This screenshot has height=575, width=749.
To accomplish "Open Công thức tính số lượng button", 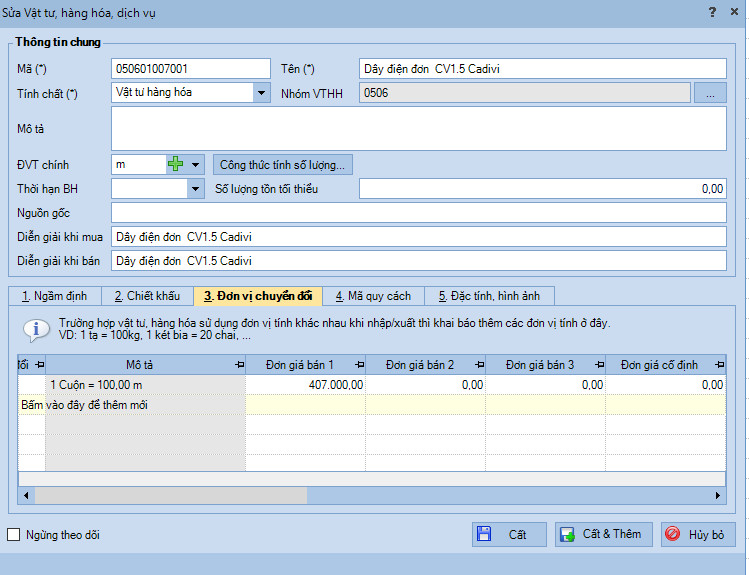I will coord(282,165).
